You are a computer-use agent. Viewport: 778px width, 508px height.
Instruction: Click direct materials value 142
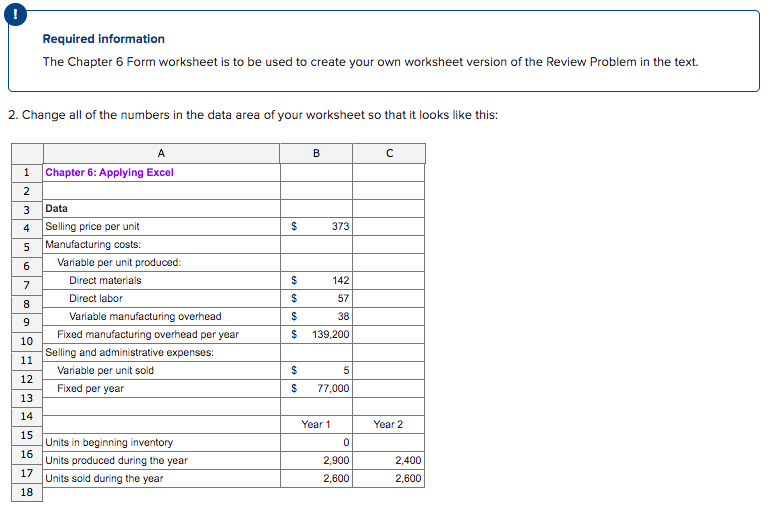point(341,280)
